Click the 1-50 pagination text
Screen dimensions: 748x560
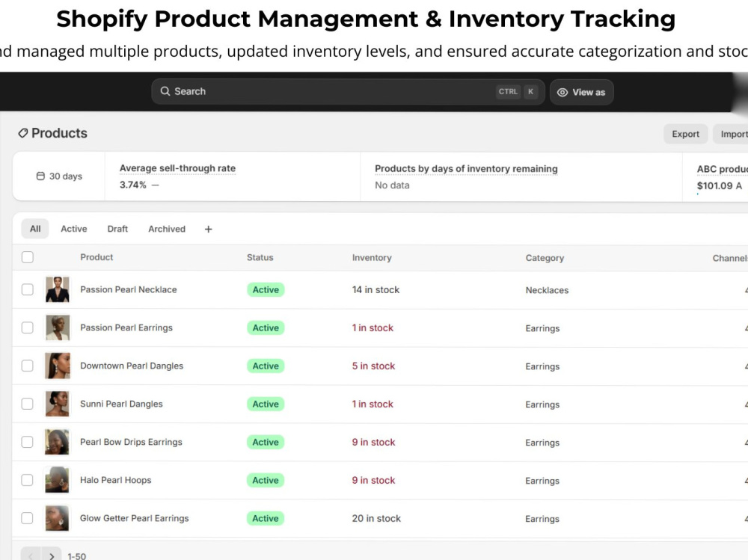77,556
